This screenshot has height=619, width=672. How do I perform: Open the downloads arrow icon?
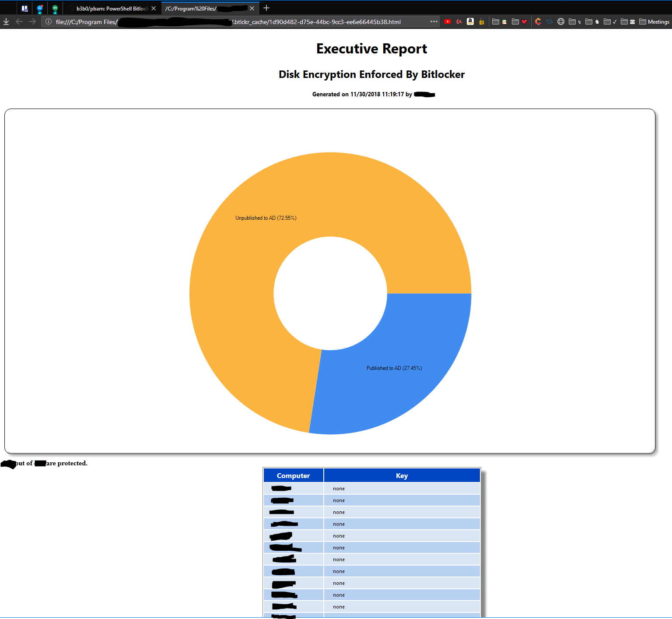coord(6,21)
